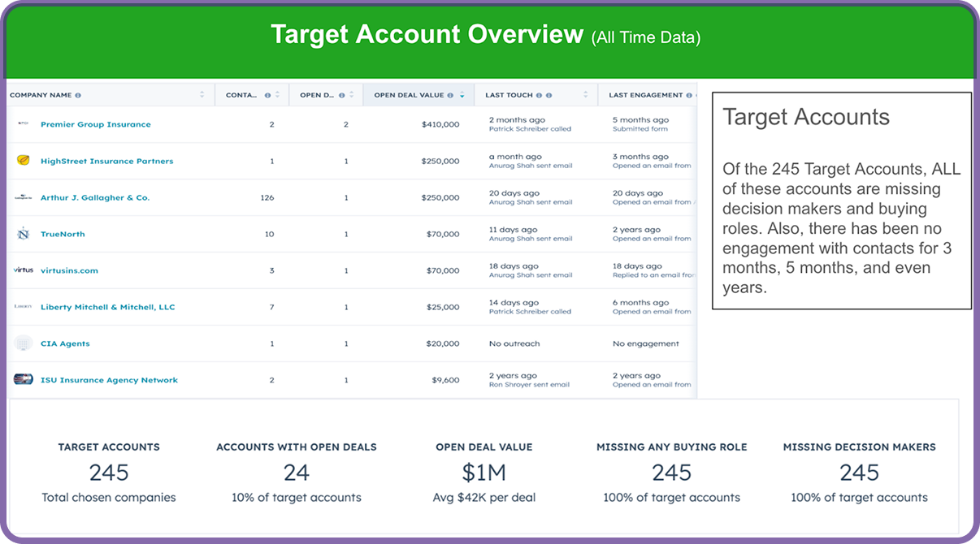Click 'a month ago' last touch text
The height and width of the screenshot is (544, 980).
coord(515,157)
